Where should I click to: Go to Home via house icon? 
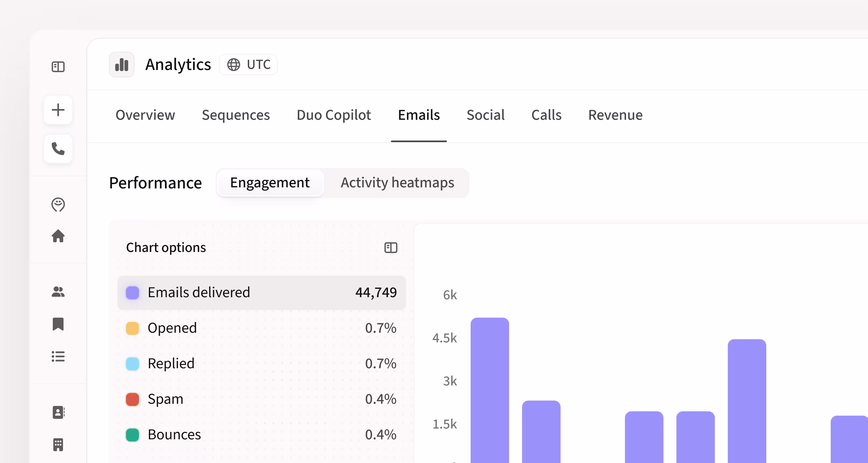point(58,236)
